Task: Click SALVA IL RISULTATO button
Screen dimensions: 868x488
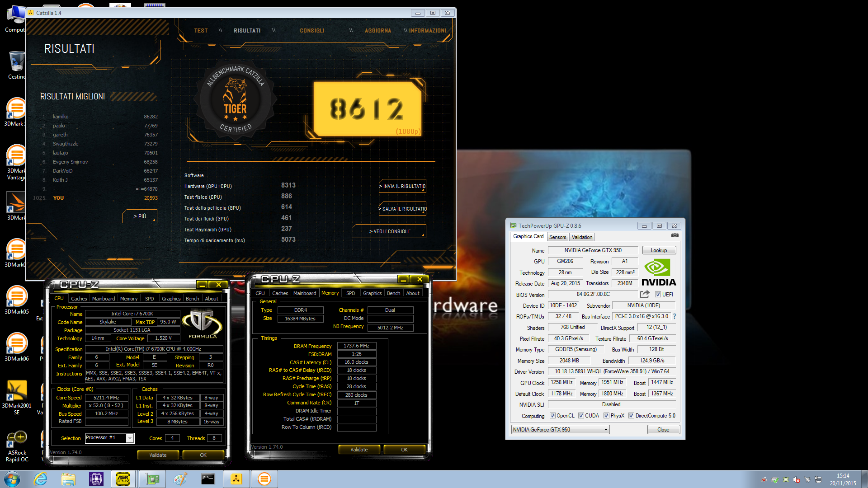Action: (x=402, y=209)
